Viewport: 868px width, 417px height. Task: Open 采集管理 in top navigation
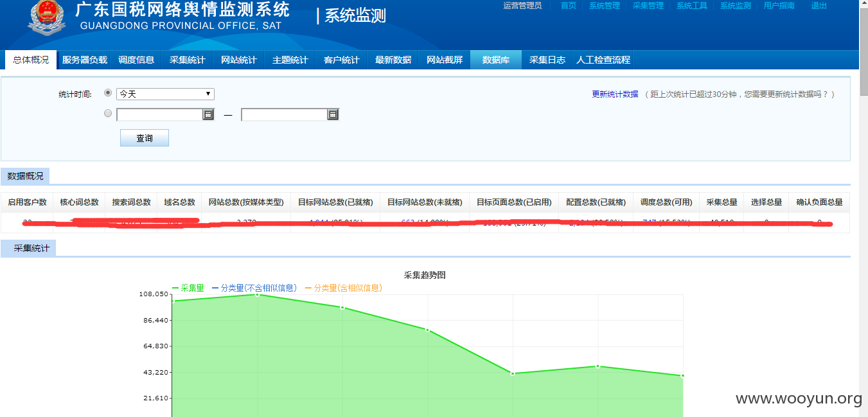click(x=648, y=6)
